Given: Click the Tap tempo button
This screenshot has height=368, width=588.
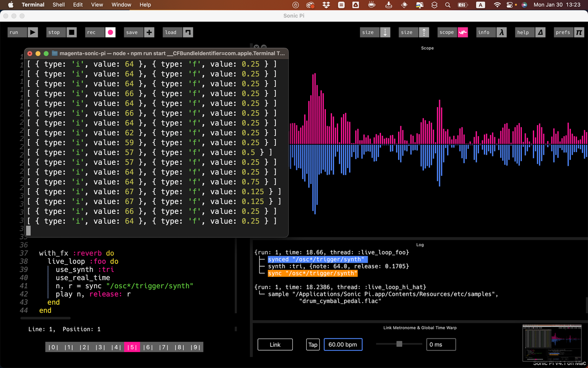Looking at the screenshot, I should click(x=313, y=345).
